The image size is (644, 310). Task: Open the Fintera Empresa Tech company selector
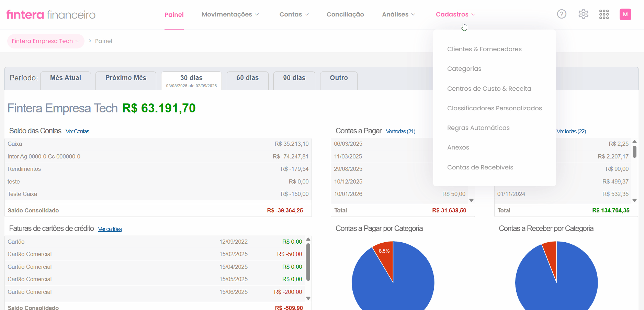pos(46,41)
